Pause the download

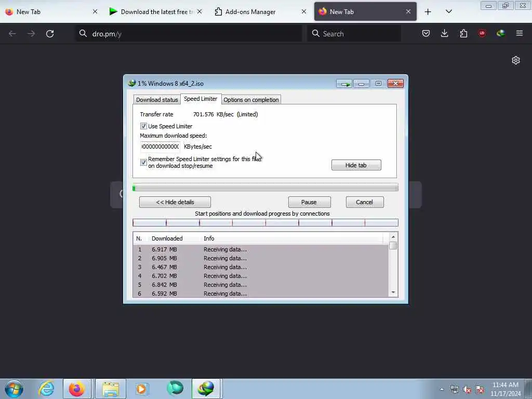310,202
